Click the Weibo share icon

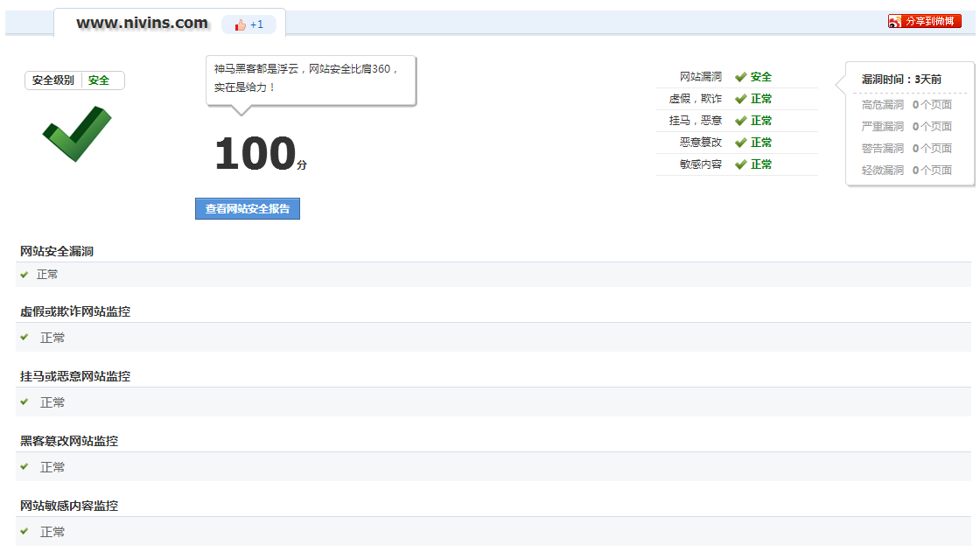(x=894, y=21)
